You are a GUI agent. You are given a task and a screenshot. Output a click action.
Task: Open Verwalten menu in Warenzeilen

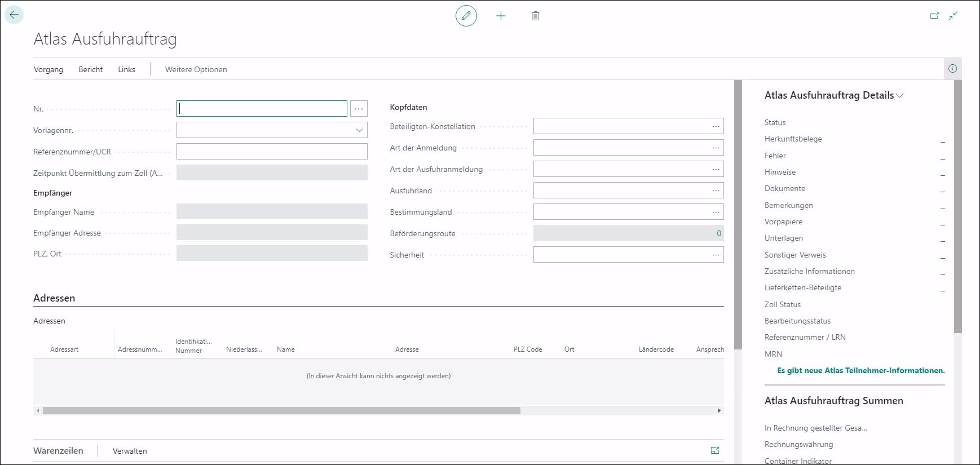[x=130, y=451]
